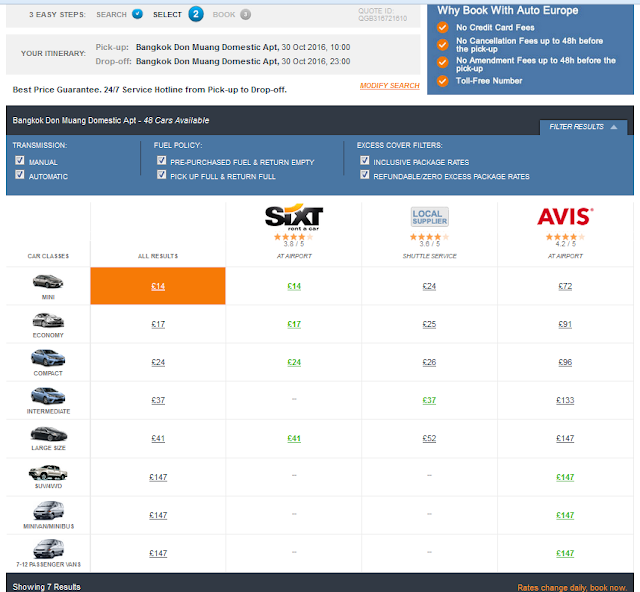The height and width of the screenshot is (592, 640).
Task: Click the Quote ID text
Action: 382,14
